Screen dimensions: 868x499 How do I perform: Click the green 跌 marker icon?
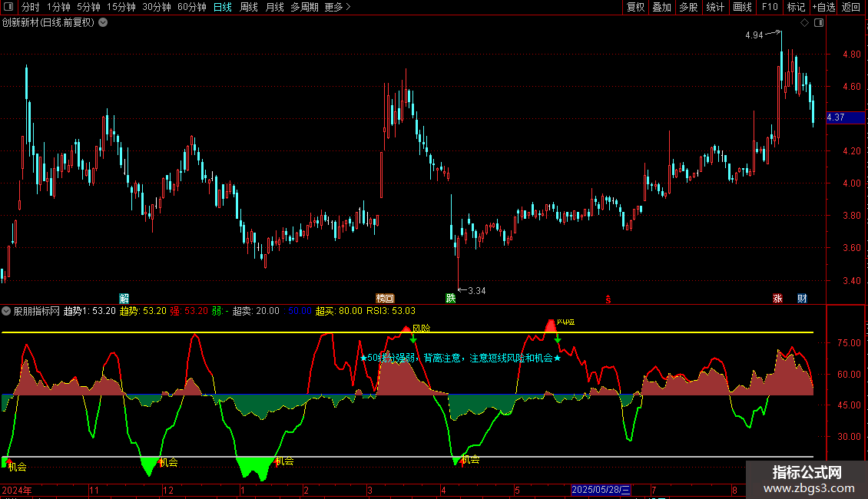point(451,299)
